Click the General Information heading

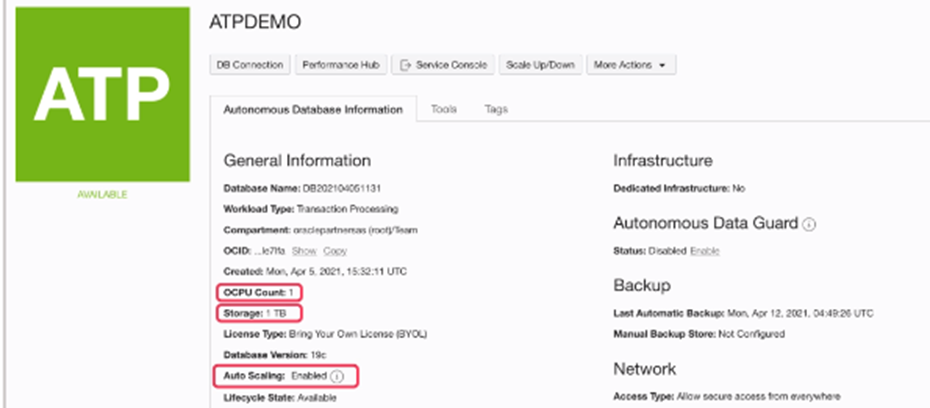[x=297, y=161]
